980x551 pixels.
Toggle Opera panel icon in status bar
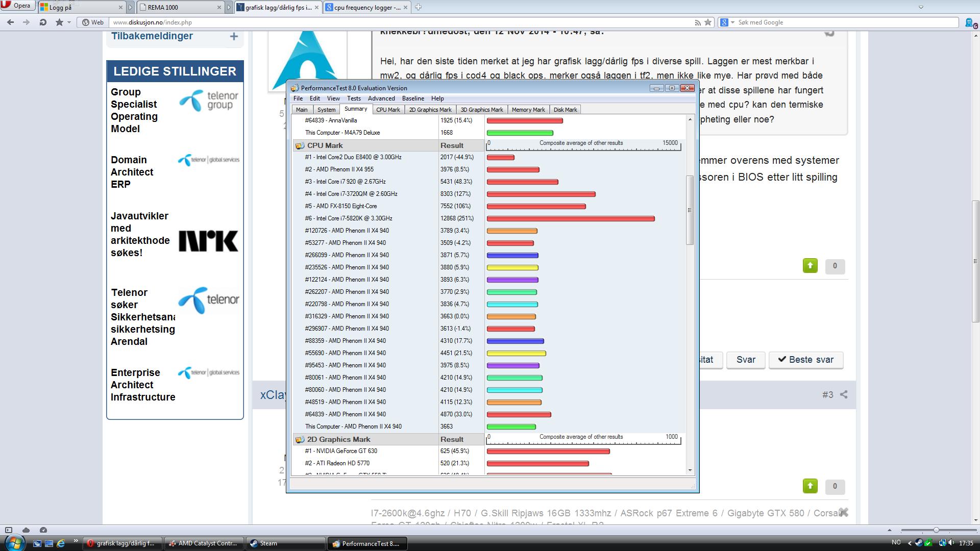click(9, 530)
